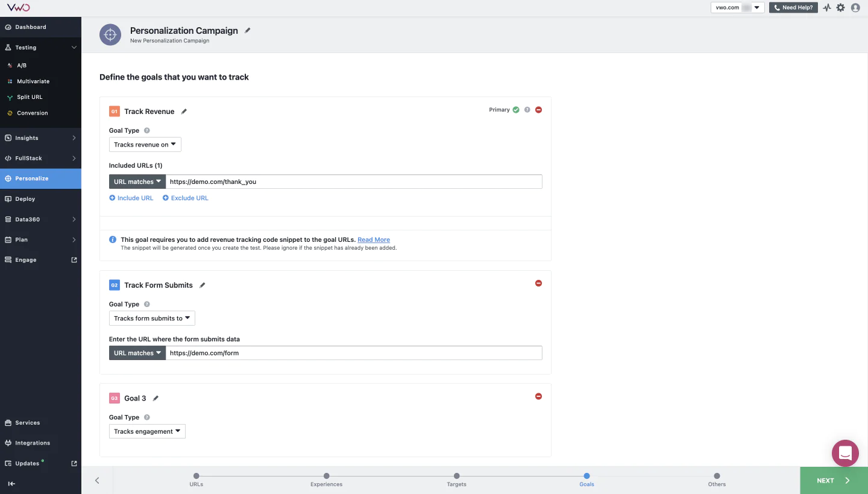Collapse the sidebar with bottom arrow icon
Screen dimensions: 868x494
[x=11, y=483]
